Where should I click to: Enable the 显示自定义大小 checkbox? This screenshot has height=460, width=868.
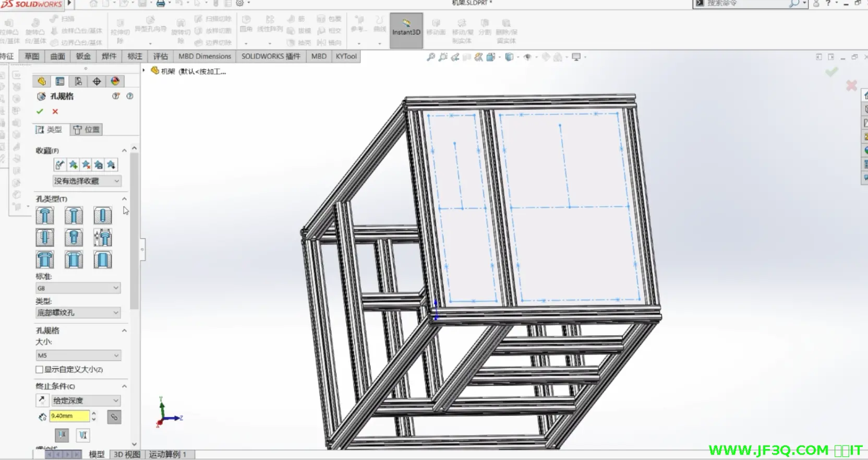coord(40,370)
